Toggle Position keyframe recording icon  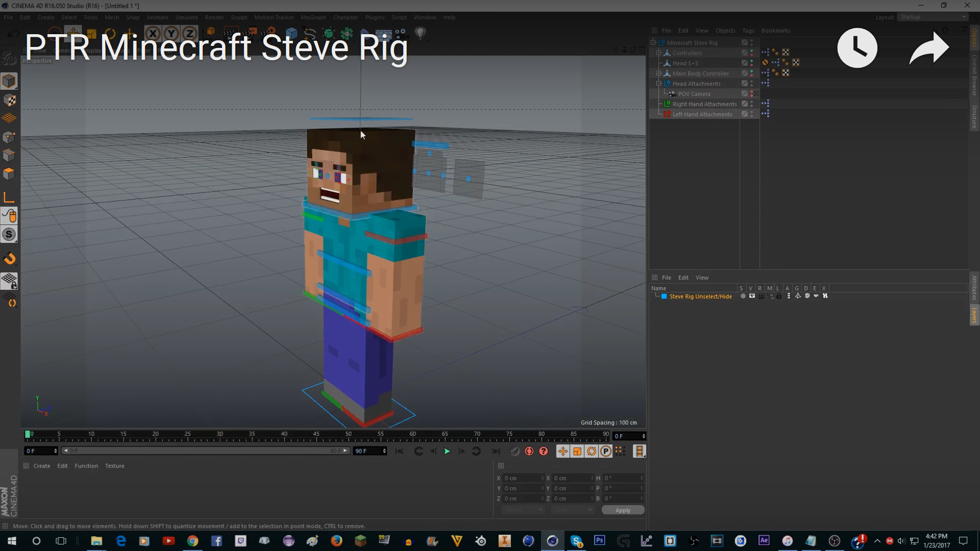[562, 451]
